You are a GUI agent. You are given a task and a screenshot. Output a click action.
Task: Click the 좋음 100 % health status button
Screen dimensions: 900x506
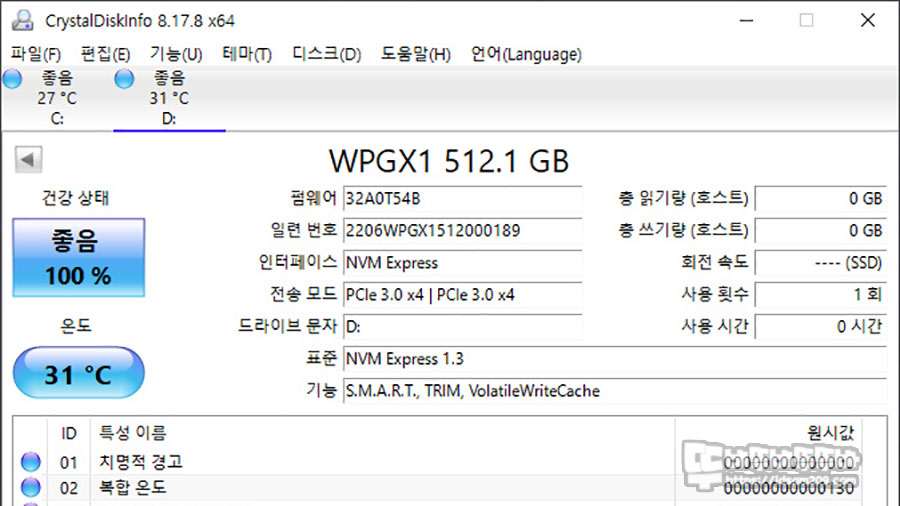click(x=79, y=258)
